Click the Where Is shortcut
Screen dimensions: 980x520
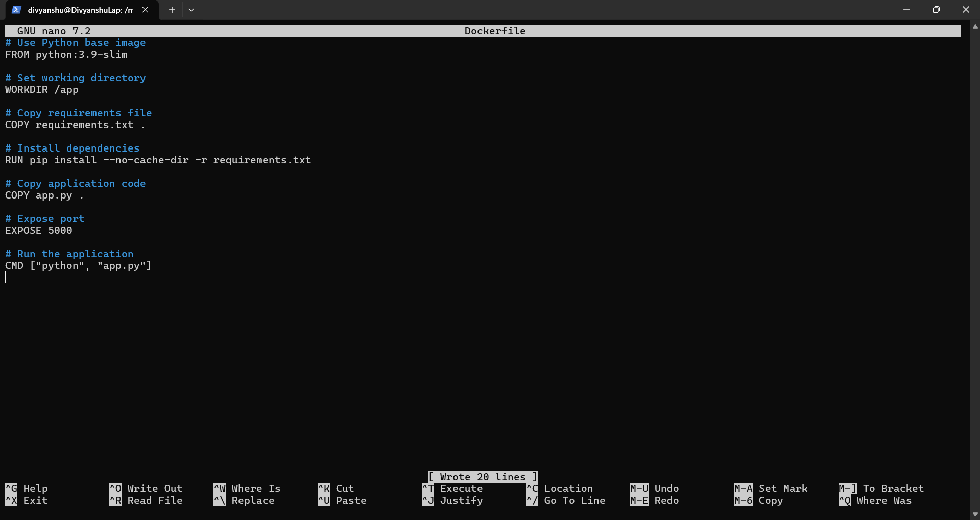pos(256,488)
